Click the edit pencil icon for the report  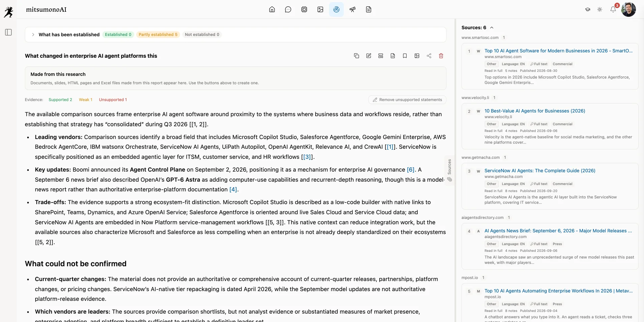pos(369,56)
